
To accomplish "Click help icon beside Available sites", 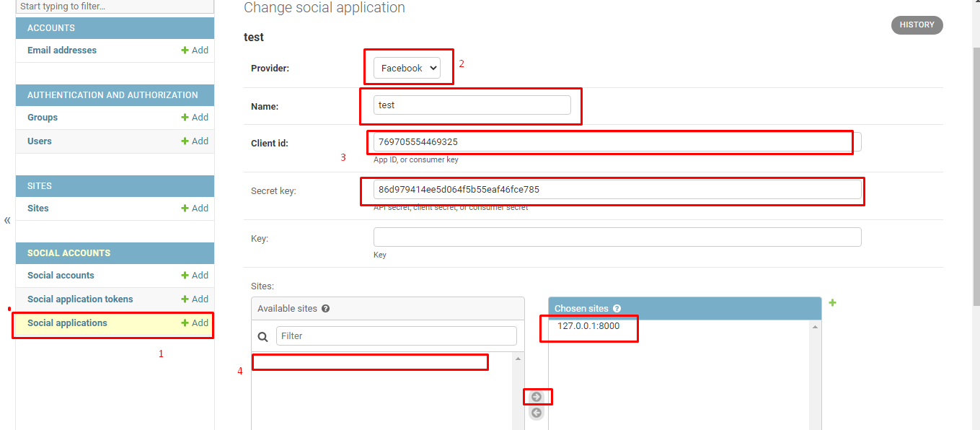I will coord(325,309).
